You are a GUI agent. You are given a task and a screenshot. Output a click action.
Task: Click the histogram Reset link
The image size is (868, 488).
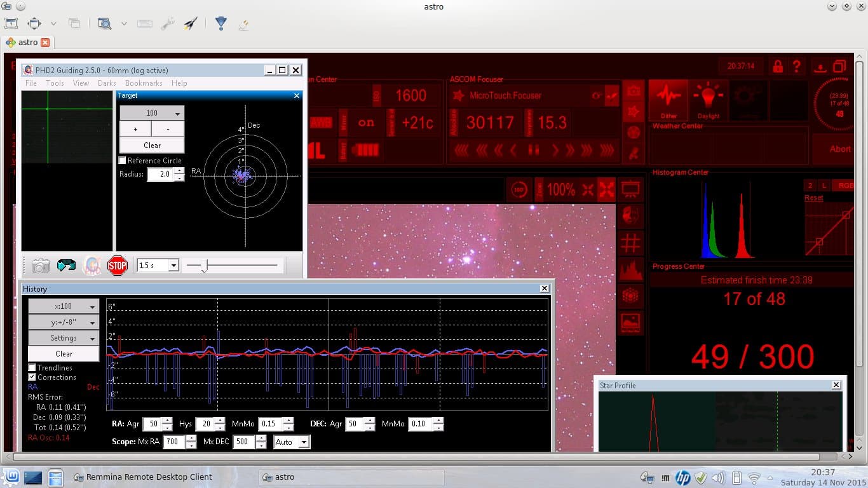[x=813, y=198]
